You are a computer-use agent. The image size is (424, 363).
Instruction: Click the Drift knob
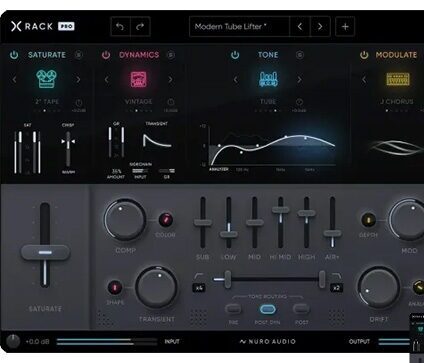[379, 287]
